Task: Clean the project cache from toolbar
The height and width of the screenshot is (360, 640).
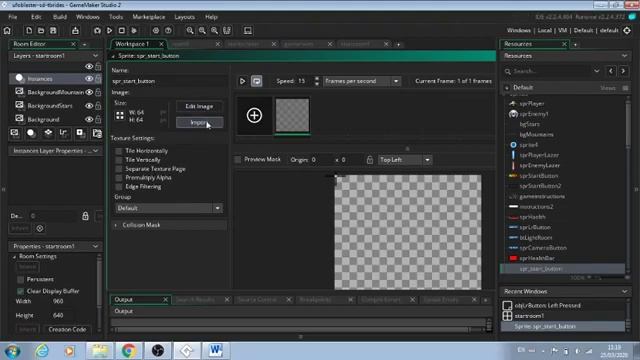Action: click(134, 31)
